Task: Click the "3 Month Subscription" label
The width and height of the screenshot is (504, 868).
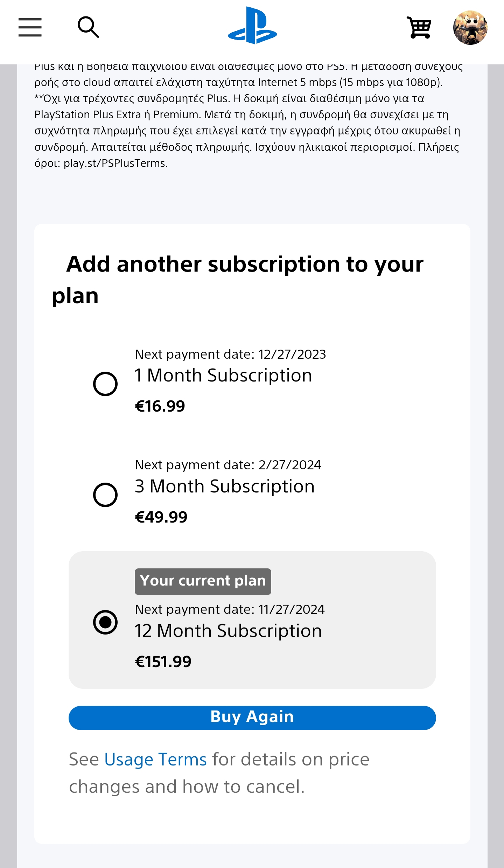Action: (x=225, y=486)
